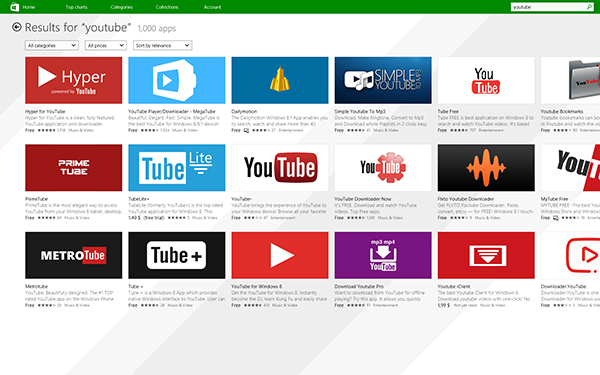Viewport: 600px width, 375px height.
Task: Open the TubeLite+ app tile
Action: pyautogui.click(x=177, y=168)
